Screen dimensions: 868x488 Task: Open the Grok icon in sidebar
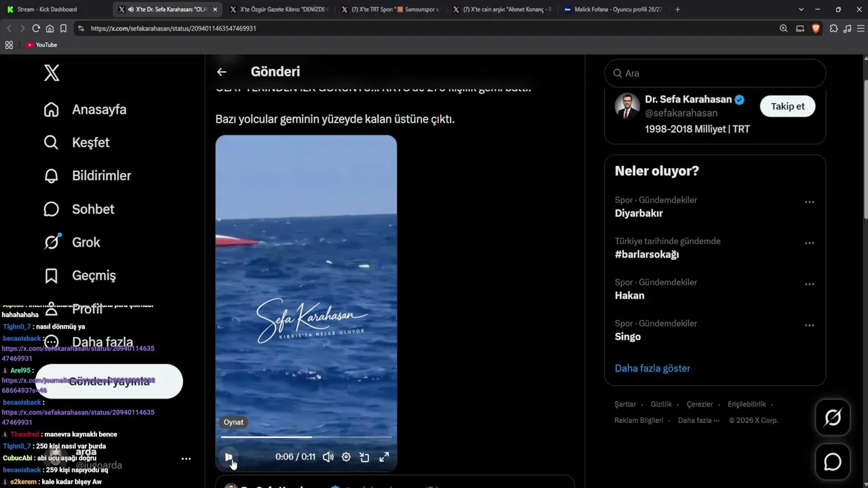tap(52, 242)
